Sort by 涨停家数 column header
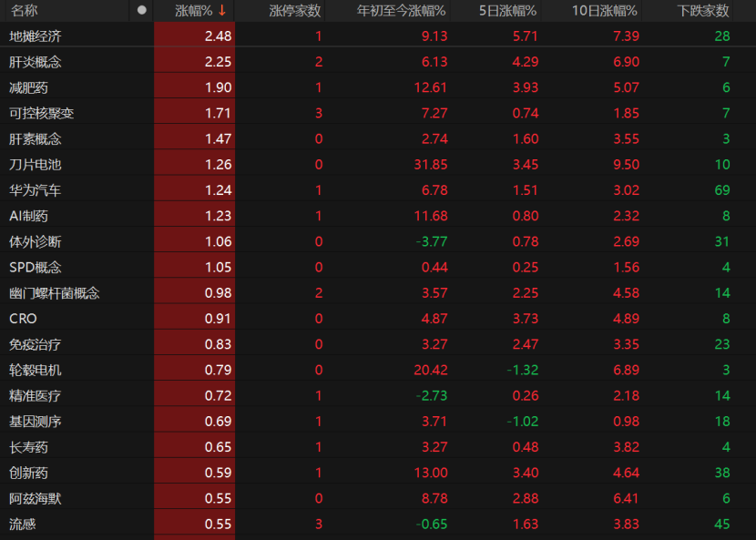 tap(294, 11)
